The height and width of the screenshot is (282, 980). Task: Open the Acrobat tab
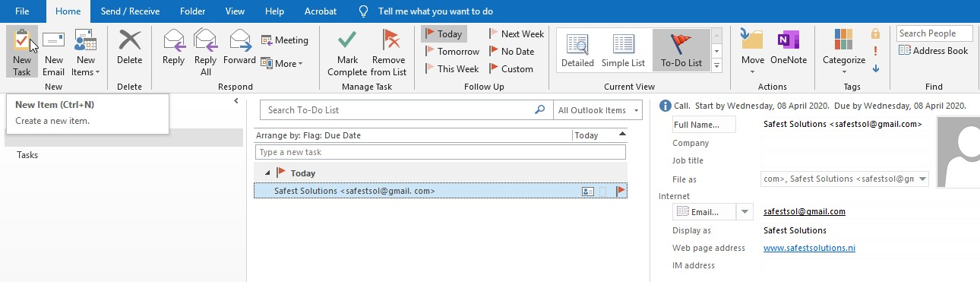pyautogui.click(x=321, y=11)
